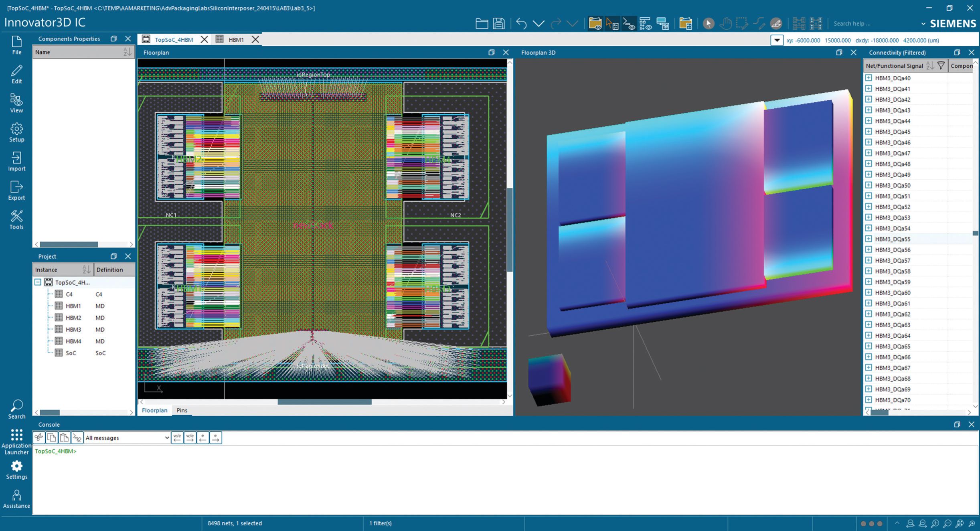Open the Pins tab below the Floorplan

coord(181,410)
